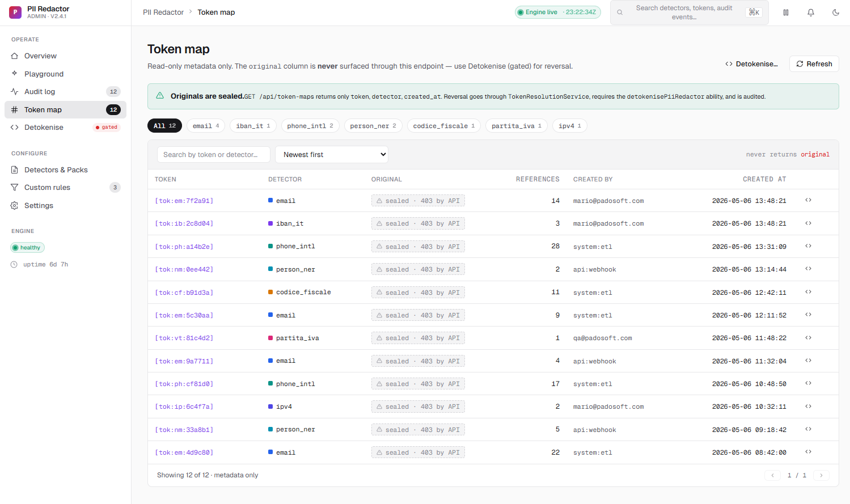Detokenise row tok:em:5c30aa via code icon
Image resolution: width=850 pixels, height=504 pixels.
click(x=809, y=315)
